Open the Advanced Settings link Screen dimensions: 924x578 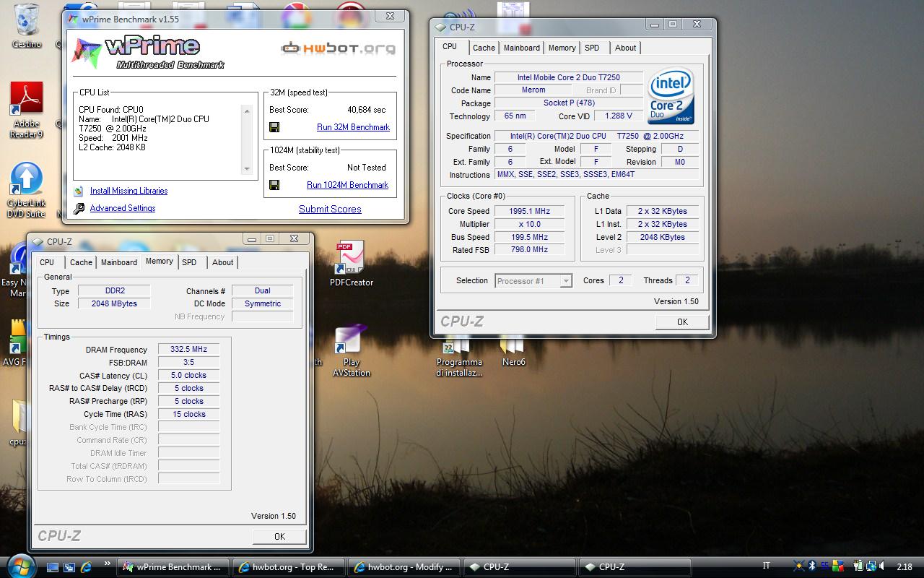(123, 208)
